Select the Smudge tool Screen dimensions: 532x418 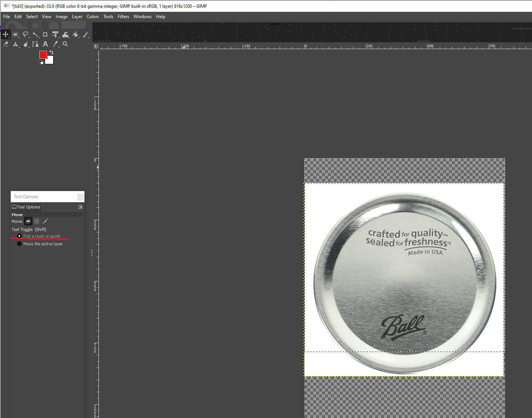pos(25,44)
